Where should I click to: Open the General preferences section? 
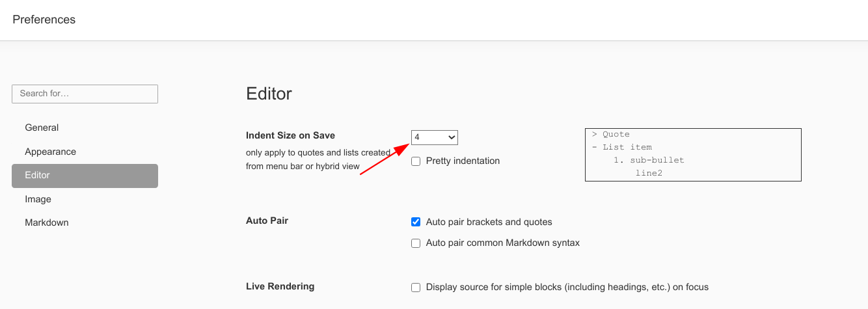coord(42,128)
